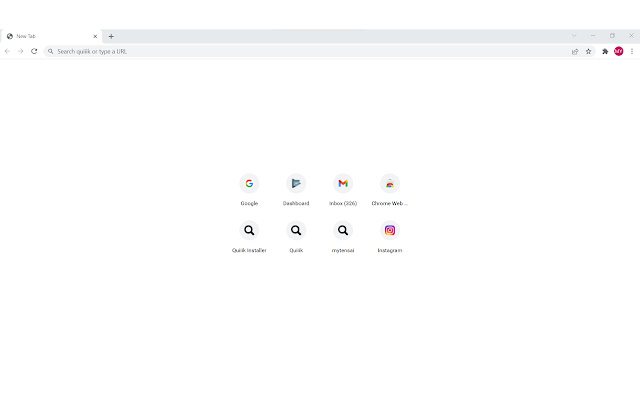Expand the tab search chevron
Screen dimensions: 640x400
574,36
